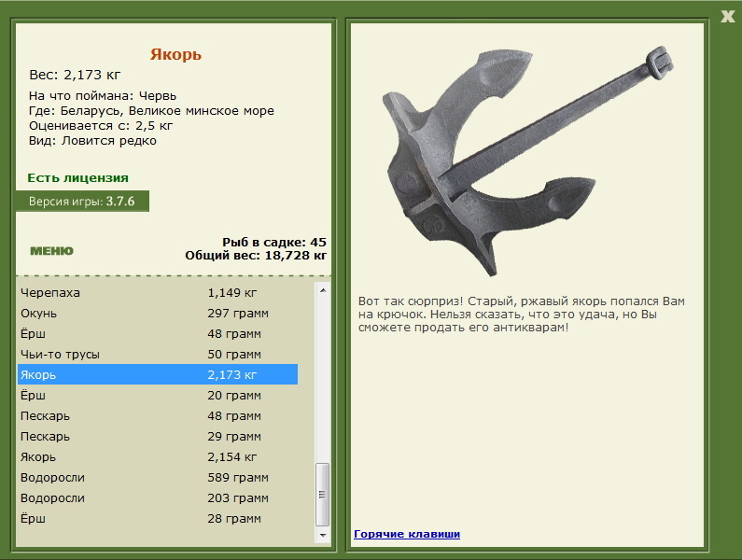742x560 pixels.
Task: Click the Версия игры 3.7.6 label
Action: [82, 202]
